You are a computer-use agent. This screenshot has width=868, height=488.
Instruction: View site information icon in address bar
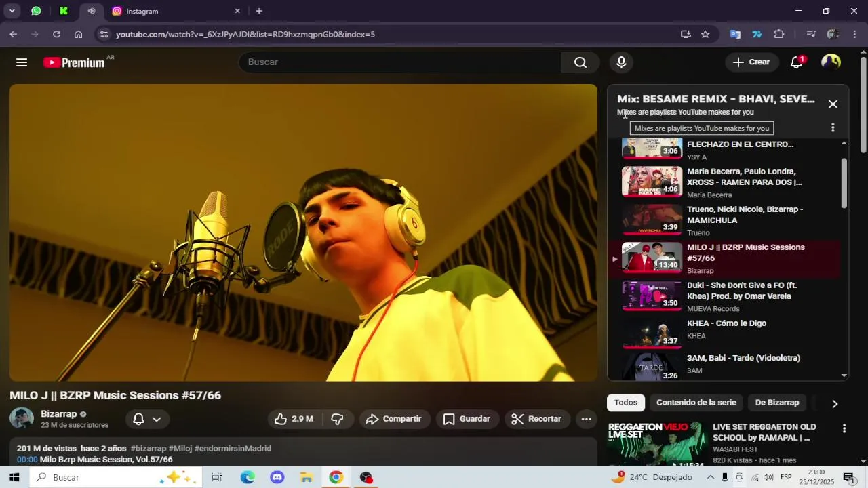103,34
